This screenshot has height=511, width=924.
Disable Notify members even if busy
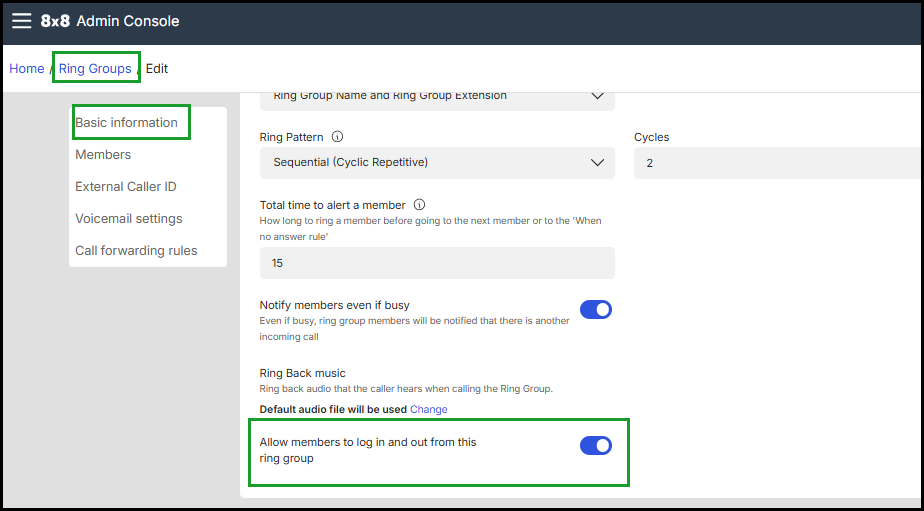pyautogui.click(x=596, y=310)
